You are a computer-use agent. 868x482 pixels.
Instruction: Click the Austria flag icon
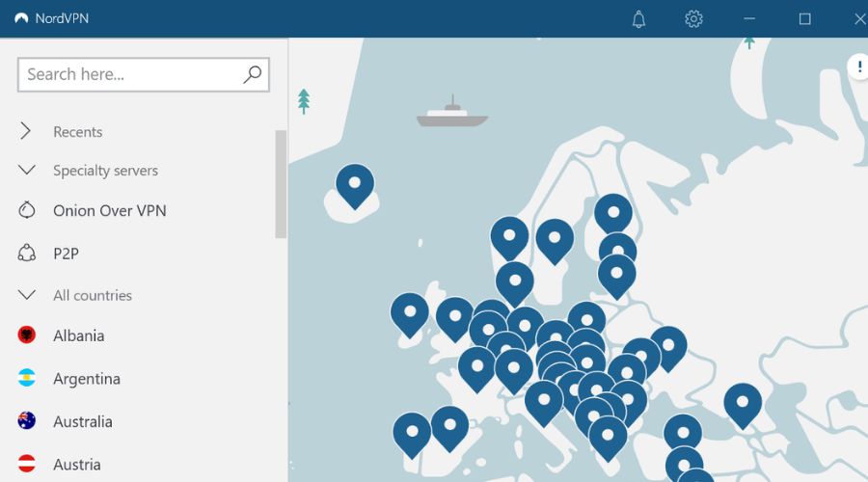[27, 464]
